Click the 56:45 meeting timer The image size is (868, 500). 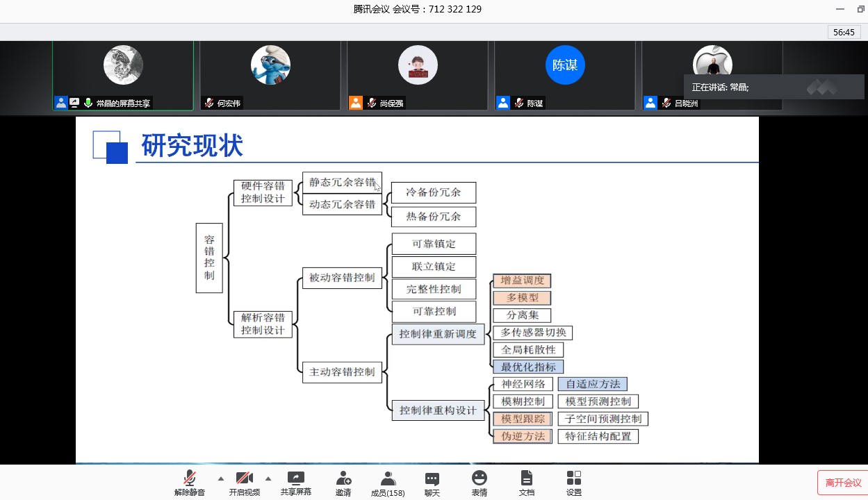pos(844,32)
